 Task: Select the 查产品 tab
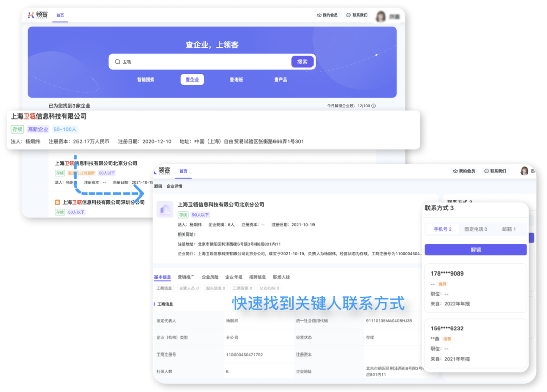coord(280,79)
